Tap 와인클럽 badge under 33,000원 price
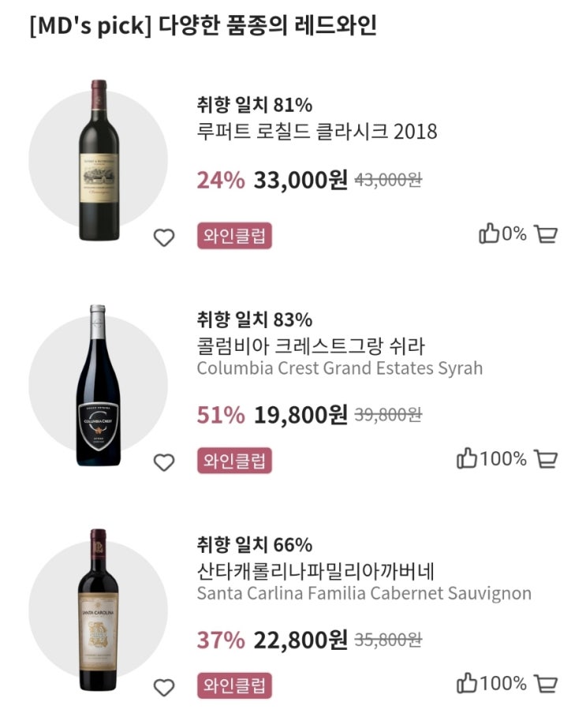Viewport: 586px width, 728px height. point(234,236)
